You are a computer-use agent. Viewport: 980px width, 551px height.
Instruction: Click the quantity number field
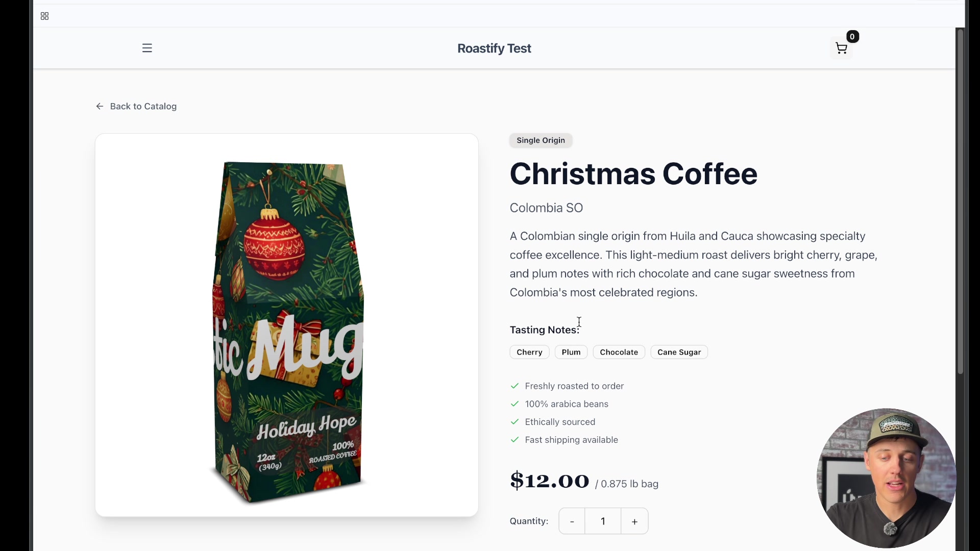click(603, 521)
